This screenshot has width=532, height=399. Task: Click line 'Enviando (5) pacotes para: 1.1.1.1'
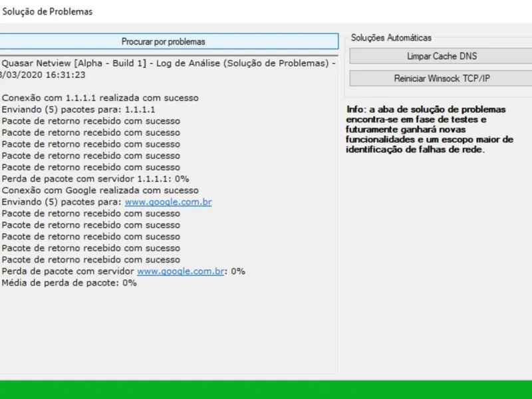pyautogui.click(x=78, y=110)
